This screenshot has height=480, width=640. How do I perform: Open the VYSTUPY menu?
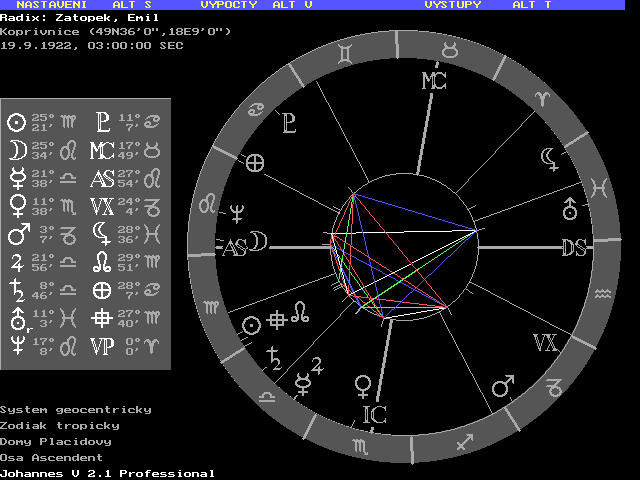click(x=452, y=5)
